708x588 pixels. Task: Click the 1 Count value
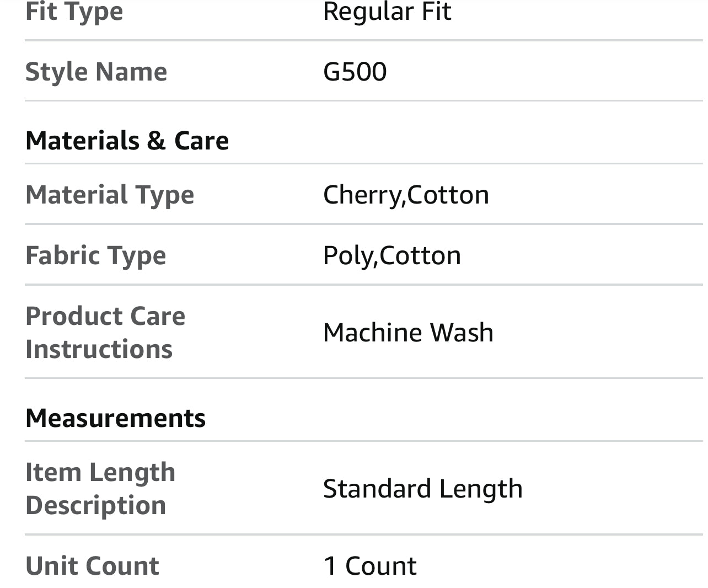[369, 566]
